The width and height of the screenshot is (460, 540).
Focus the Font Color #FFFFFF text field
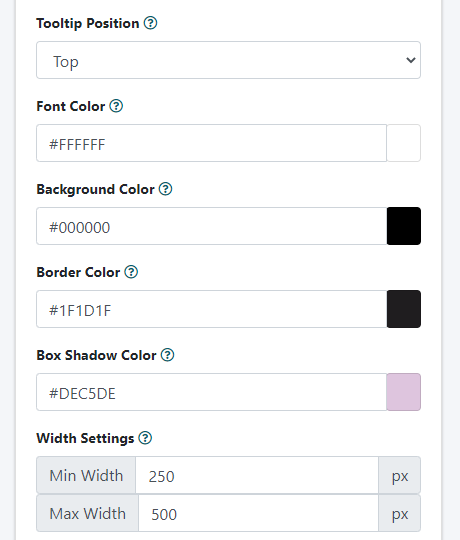(x=211, y=143)
